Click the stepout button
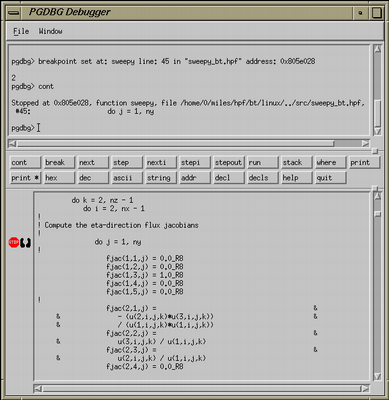The image size is (389, 400). tap(229, 163)
